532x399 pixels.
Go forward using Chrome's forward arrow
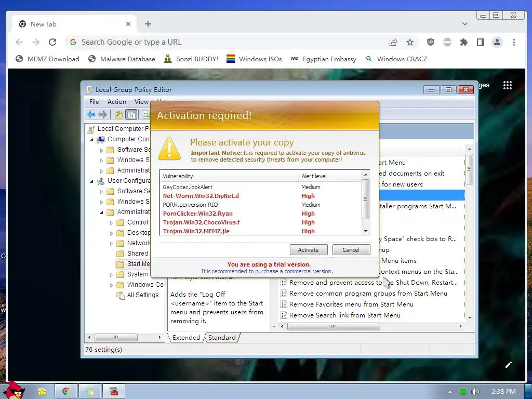(36, 42)
